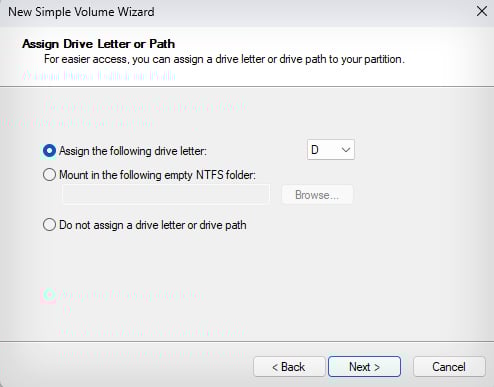Click the disabled Browse... button
Screen dimensions: 494x387
pos(317,195)
